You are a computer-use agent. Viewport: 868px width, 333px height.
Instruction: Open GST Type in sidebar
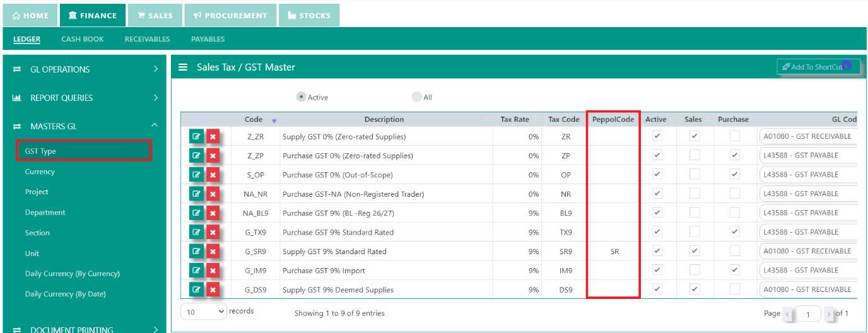(84, 151)
